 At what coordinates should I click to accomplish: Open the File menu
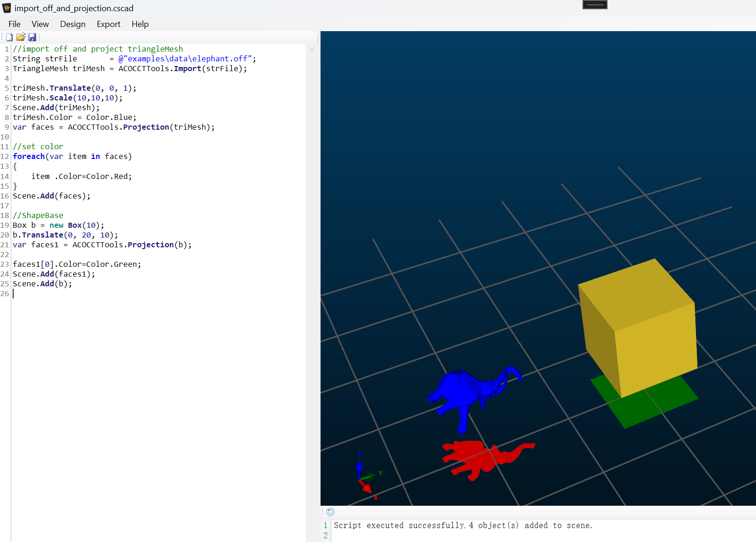point(14,24)
